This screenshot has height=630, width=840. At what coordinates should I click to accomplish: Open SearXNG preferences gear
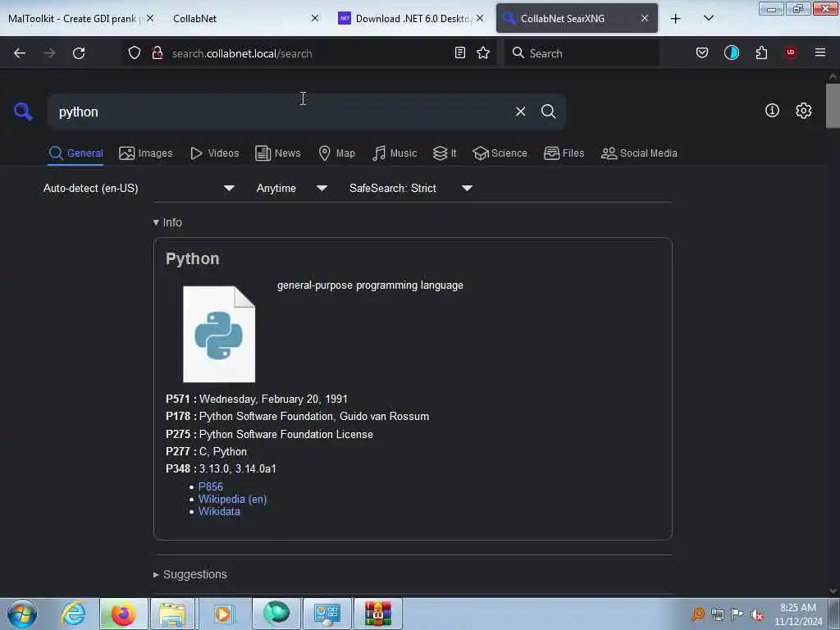(x=803, y=111)
